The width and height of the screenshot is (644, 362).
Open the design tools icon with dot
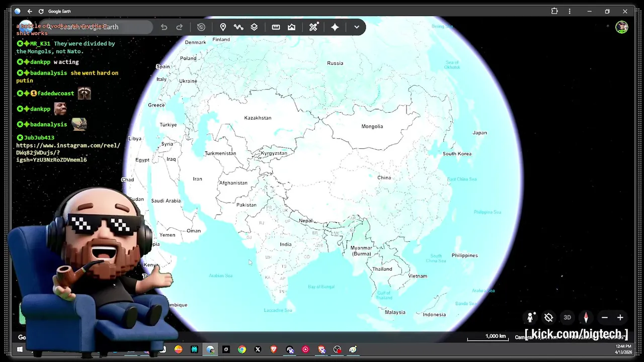[313, 27]
